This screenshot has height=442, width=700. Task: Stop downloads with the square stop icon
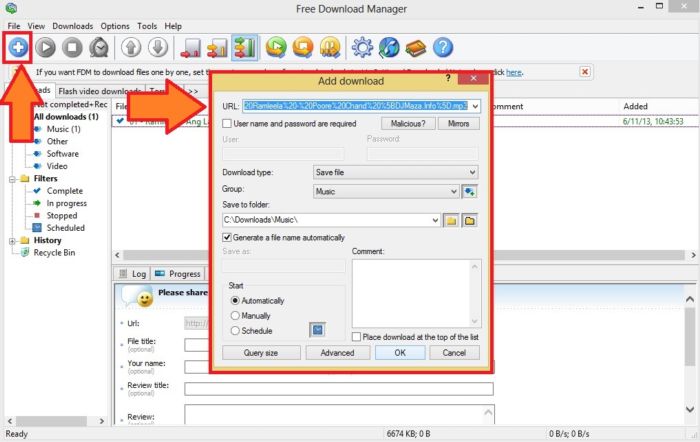pyautogui.click(x=72, y=47)
